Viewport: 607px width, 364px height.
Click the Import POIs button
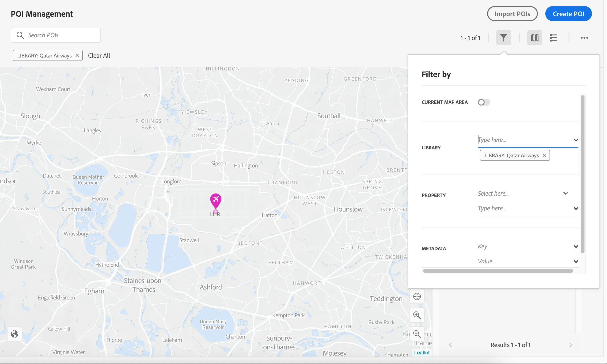click(x=512, y=14)
